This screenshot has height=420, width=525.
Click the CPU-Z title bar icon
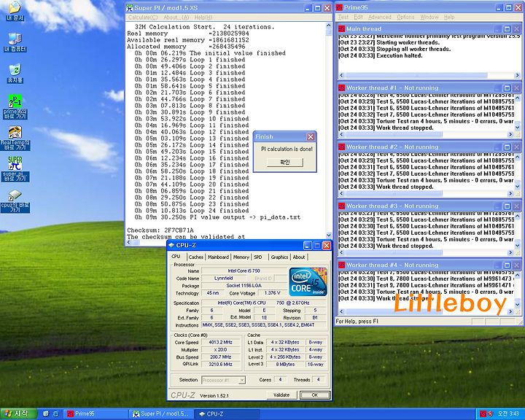point(171,245)
